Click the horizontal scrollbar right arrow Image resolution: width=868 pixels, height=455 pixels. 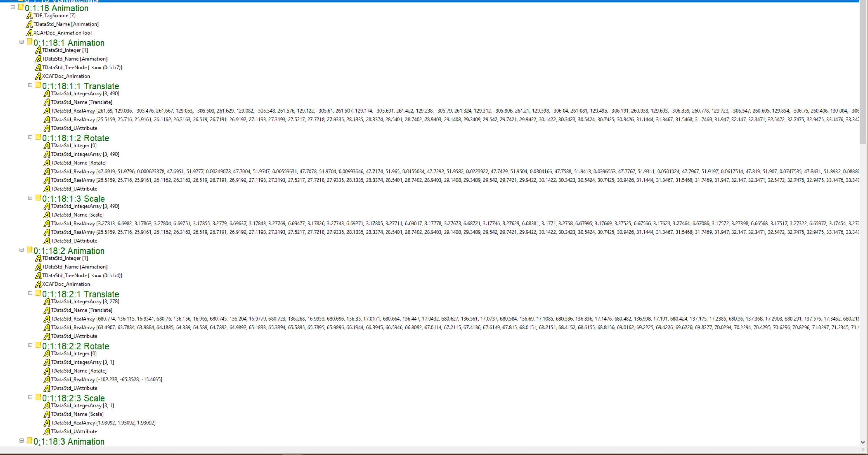coord(863,450)
